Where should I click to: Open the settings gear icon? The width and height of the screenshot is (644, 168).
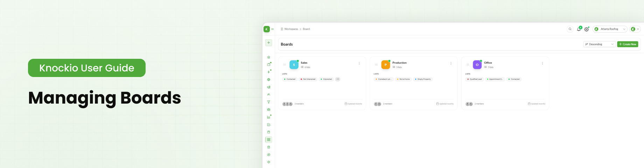(x=587, y=29)
